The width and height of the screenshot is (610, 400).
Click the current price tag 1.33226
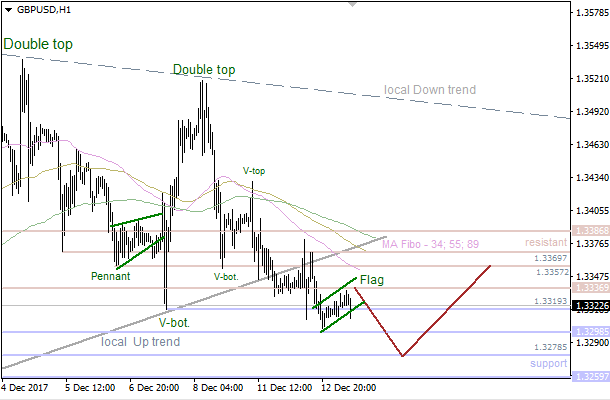588,305
